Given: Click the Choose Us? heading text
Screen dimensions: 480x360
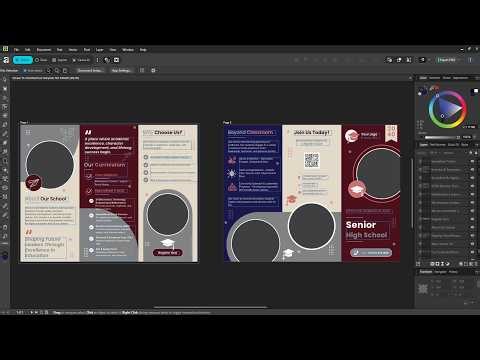Looking at the screenshot, I should (168, 132).
